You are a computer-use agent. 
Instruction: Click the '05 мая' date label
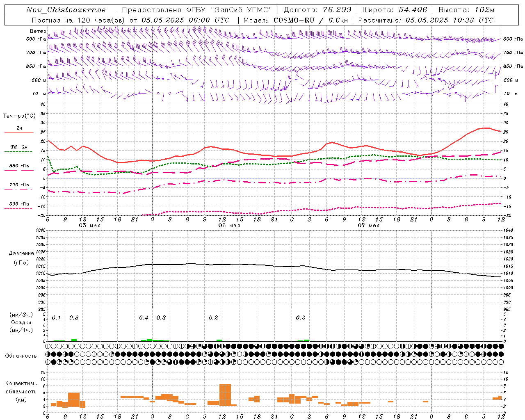(90, 226)
